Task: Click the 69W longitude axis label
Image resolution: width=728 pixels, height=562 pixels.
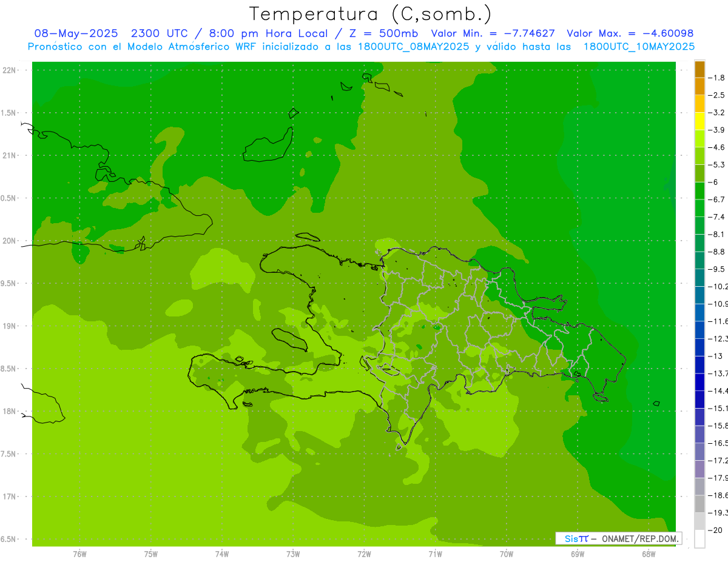Action: 578,554
